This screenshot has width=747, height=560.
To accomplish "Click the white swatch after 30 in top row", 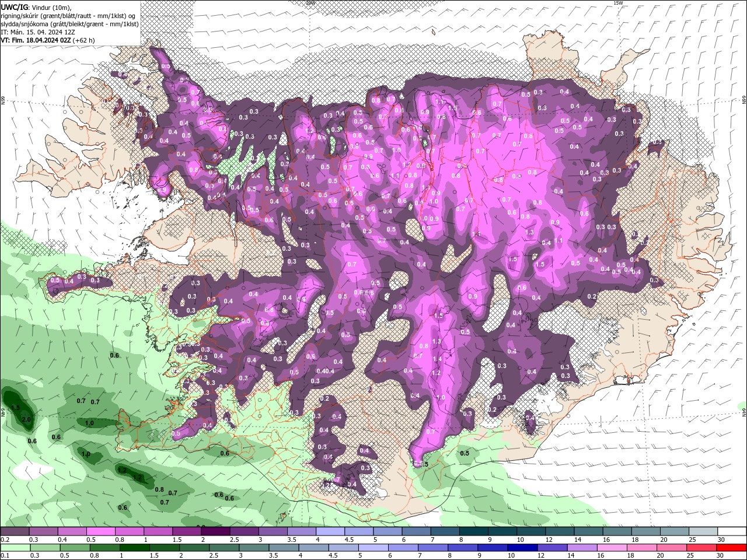I will (x=732, y=531).
